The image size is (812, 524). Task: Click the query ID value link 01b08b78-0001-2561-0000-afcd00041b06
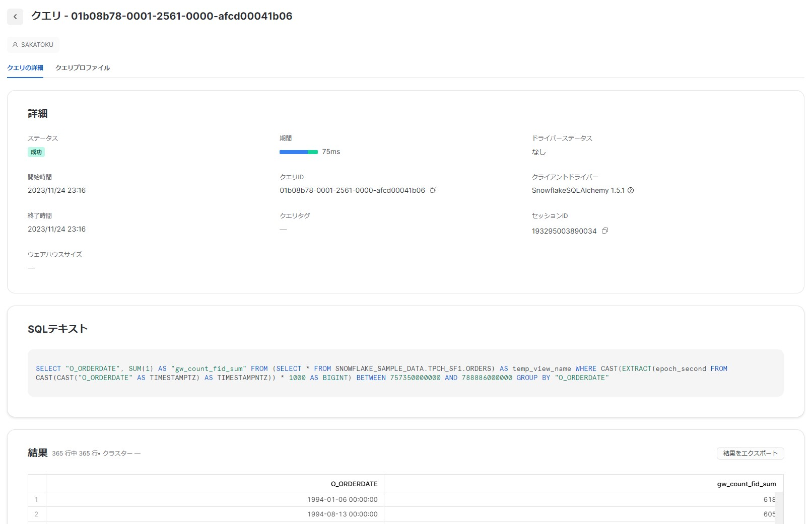352,190
